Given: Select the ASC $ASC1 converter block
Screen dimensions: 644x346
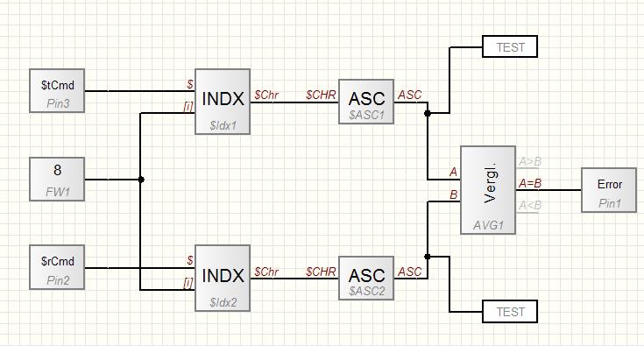Looking at the screenshot, I should point(366,102).
